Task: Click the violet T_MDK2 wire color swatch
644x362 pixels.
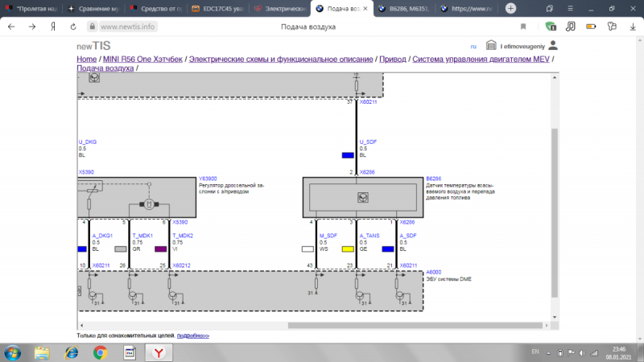Action: tap(160, 249)
